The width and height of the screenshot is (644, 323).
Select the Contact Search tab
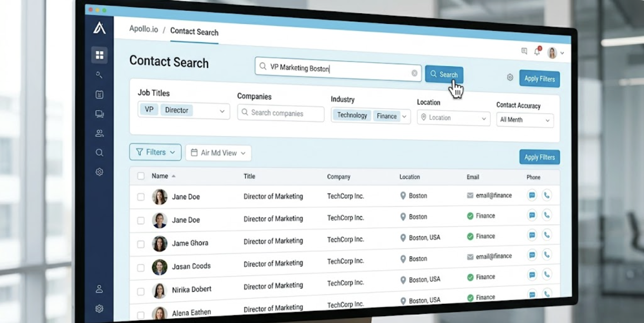194,32
